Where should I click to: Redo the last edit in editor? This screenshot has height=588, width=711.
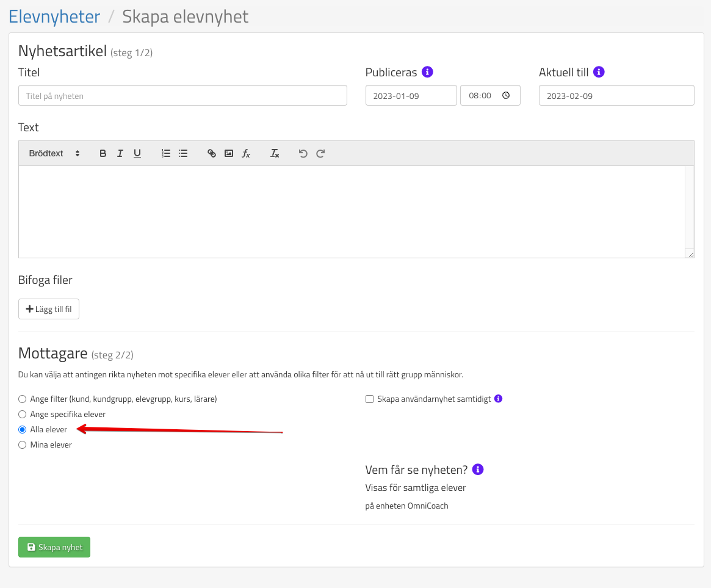pos(320,153)
